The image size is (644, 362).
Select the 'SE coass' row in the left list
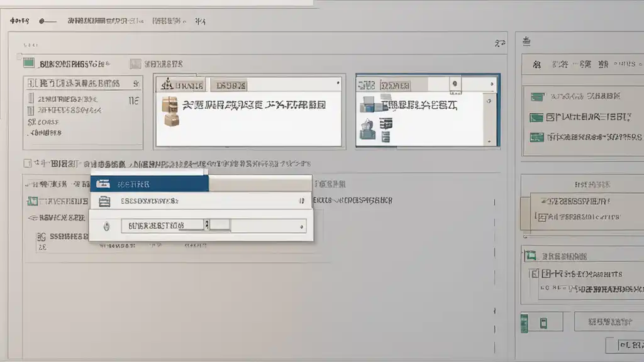pos(43,122)
